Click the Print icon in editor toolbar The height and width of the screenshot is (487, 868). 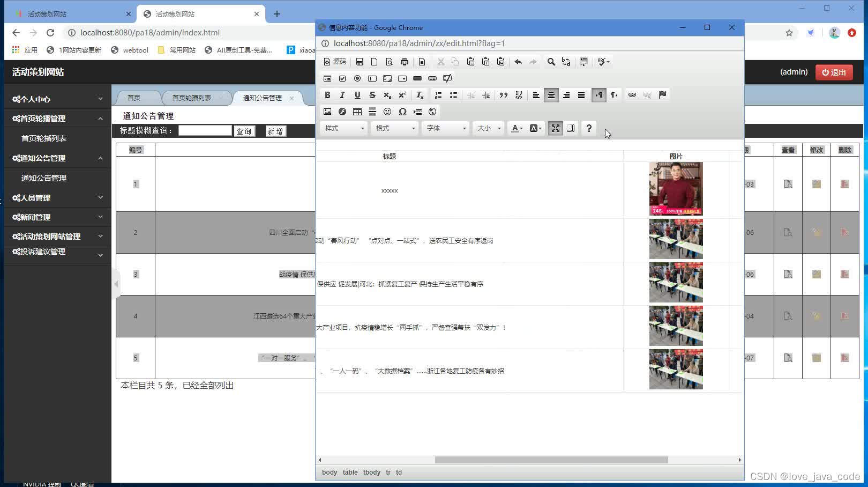click(405, 62)
